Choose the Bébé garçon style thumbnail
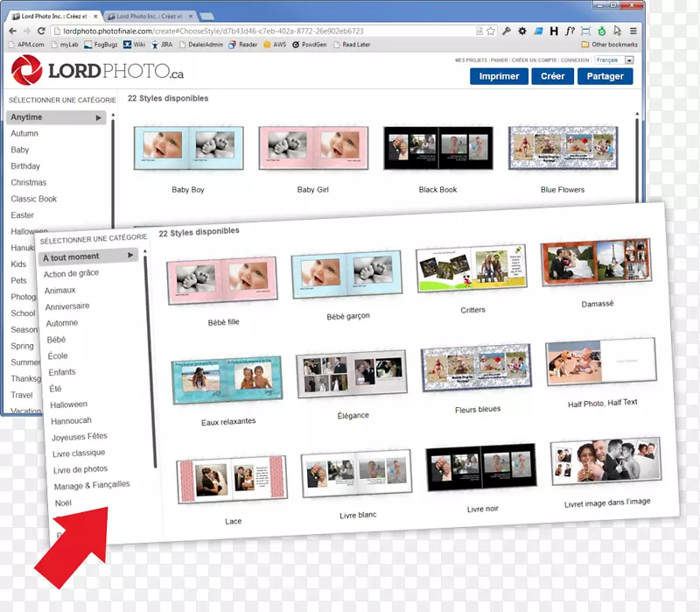Screen dimensions: 700x612 [346, 274]
